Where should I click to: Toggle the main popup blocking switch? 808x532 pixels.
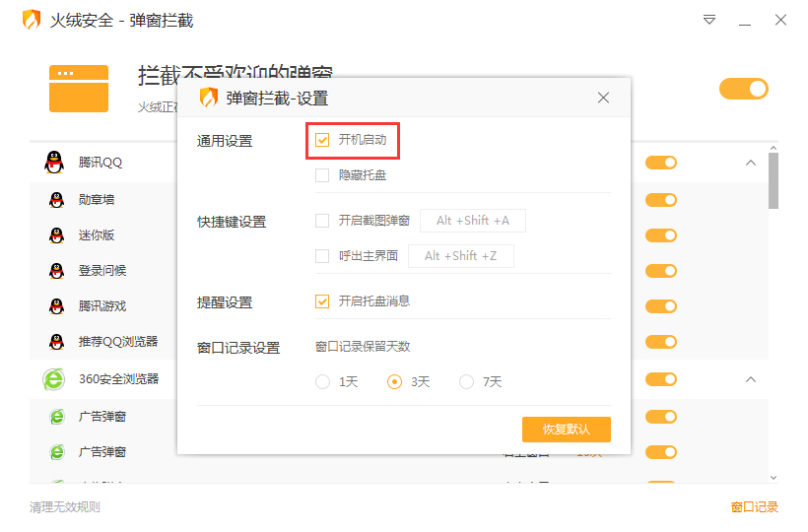(743, 89)
